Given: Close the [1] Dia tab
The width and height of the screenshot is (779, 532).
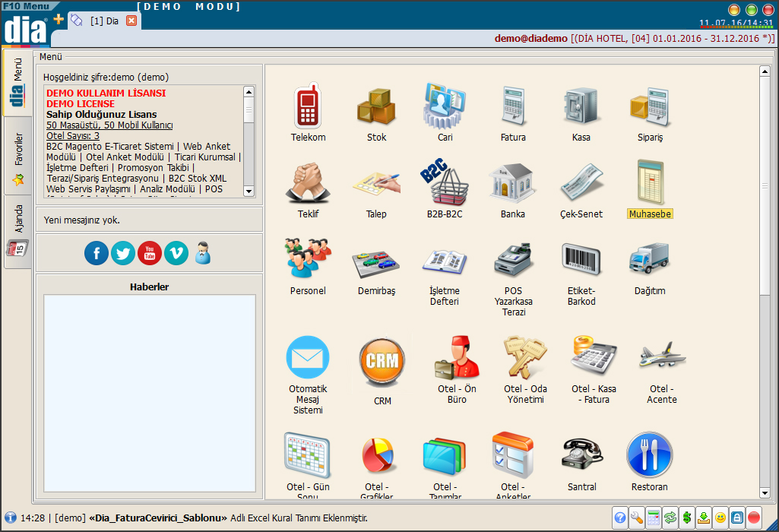Looking at the screenshot, I should [131, 21].
